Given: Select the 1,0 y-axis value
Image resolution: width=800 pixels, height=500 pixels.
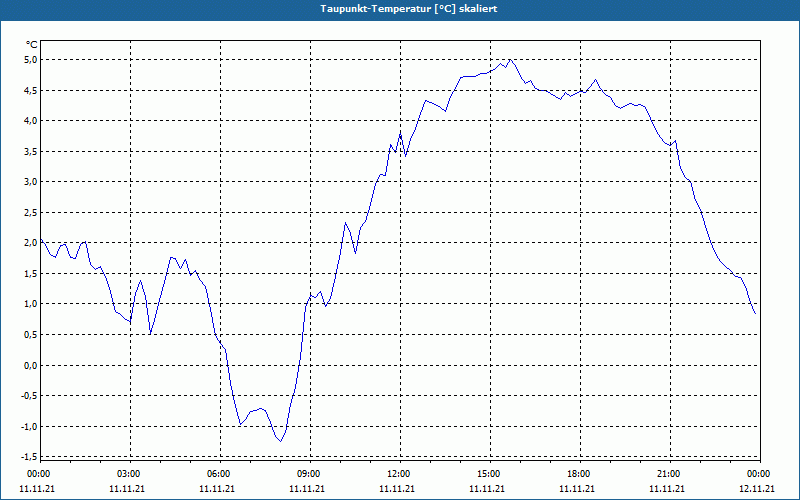Looking at the screenshot, I should point(31,304).
